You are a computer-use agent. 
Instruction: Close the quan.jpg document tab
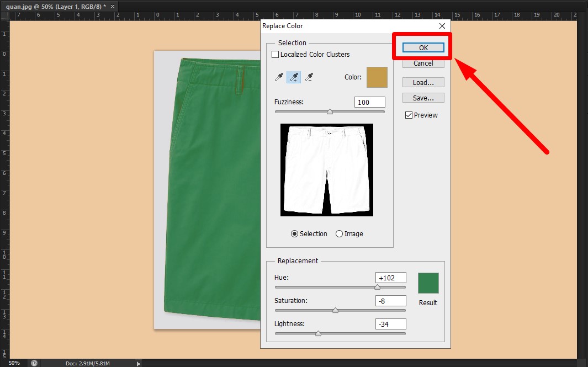point(112,6)
